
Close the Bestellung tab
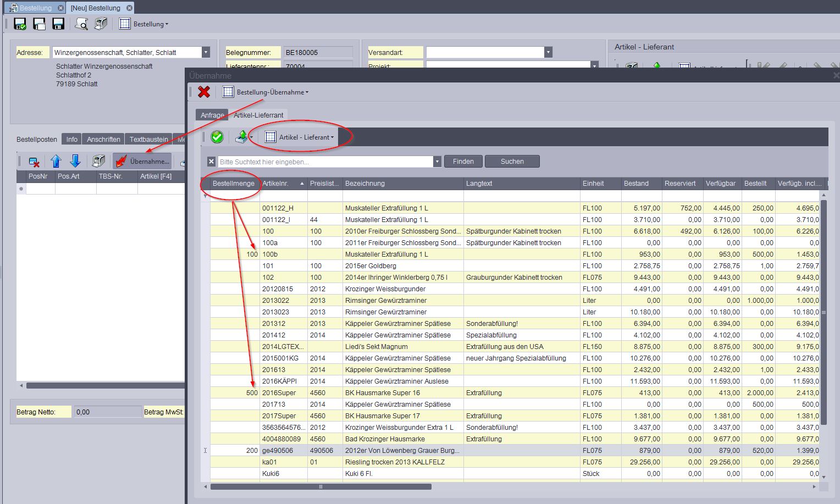(61, 8)
